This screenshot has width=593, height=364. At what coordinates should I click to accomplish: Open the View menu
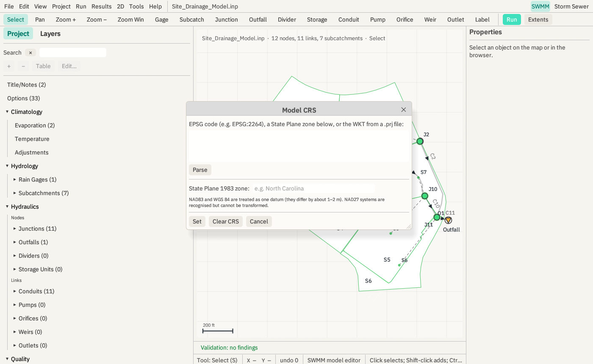41,6
